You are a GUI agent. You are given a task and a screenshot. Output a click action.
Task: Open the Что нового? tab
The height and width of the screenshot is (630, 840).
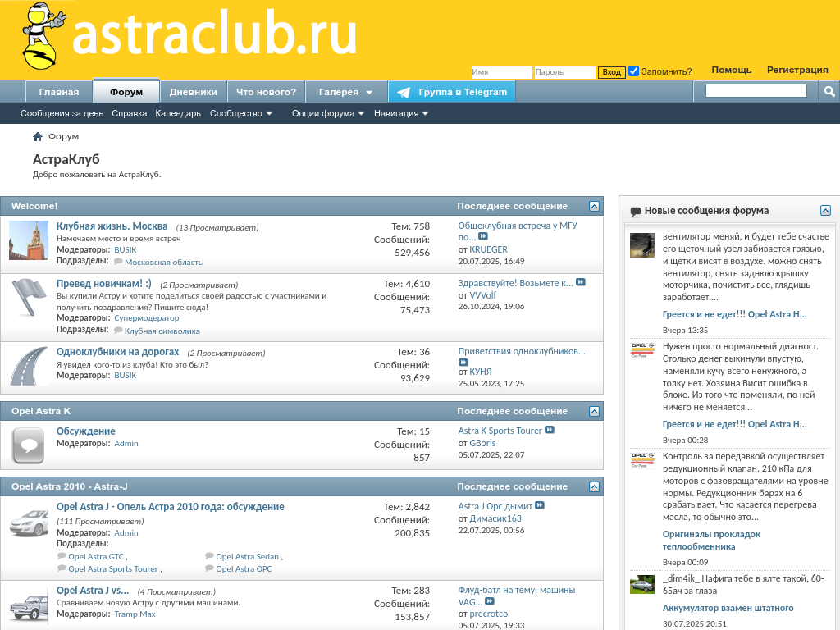266,92
